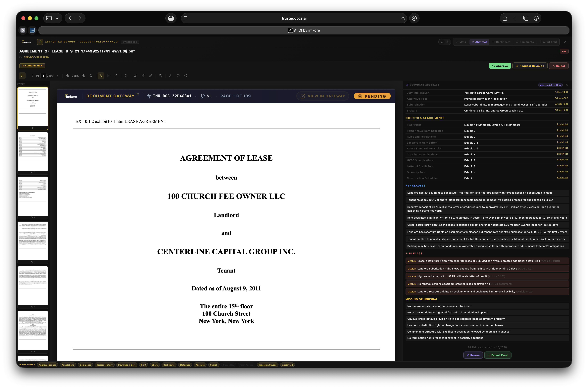Close the Document Abstract panel X
Viewport: 588px width, 389px height.
(x=567, y=85)
